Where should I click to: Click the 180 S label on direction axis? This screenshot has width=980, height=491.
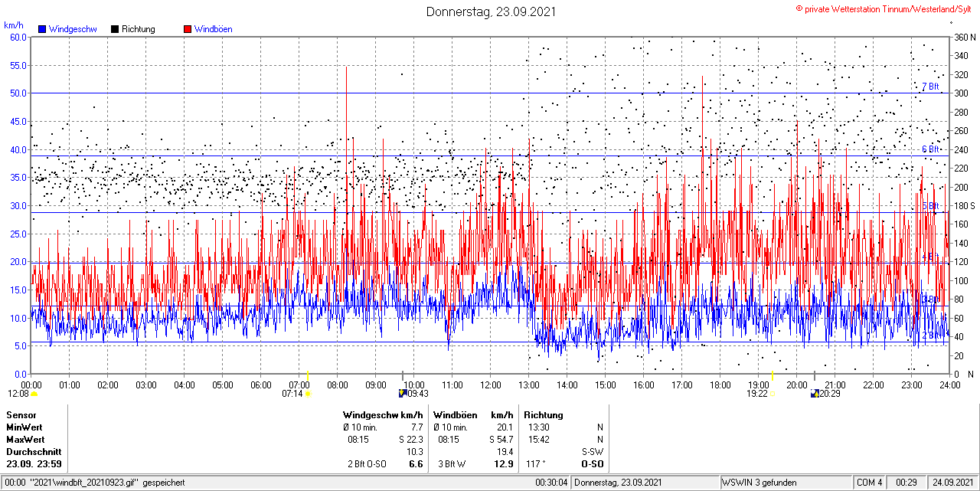pos(965,205)
